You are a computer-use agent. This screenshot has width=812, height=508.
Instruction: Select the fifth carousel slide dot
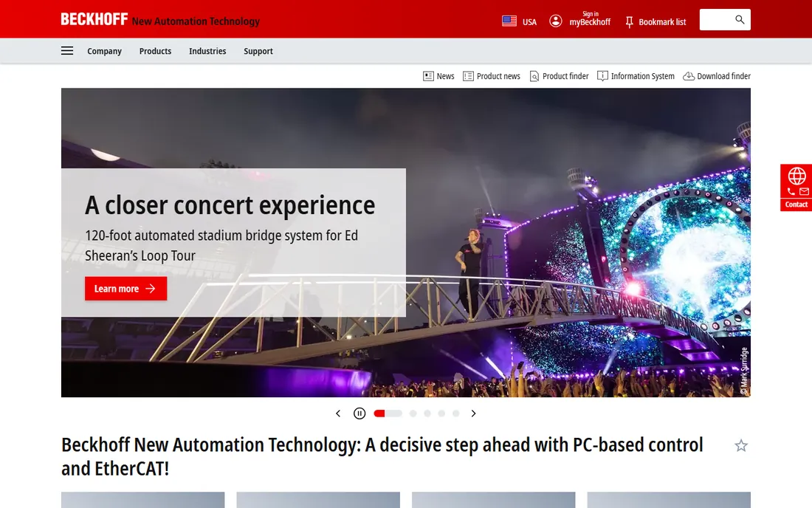coord(455,413)
